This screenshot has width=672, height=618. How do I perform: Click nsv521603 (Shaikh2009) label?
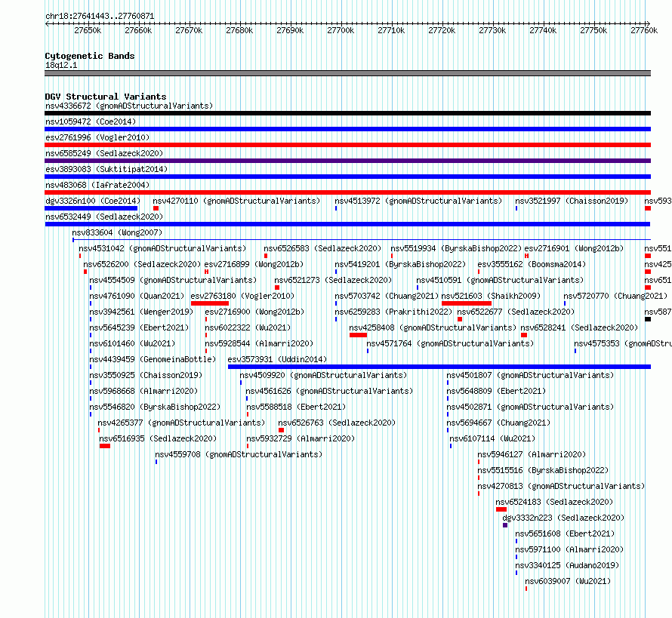[x=491, y=296]
